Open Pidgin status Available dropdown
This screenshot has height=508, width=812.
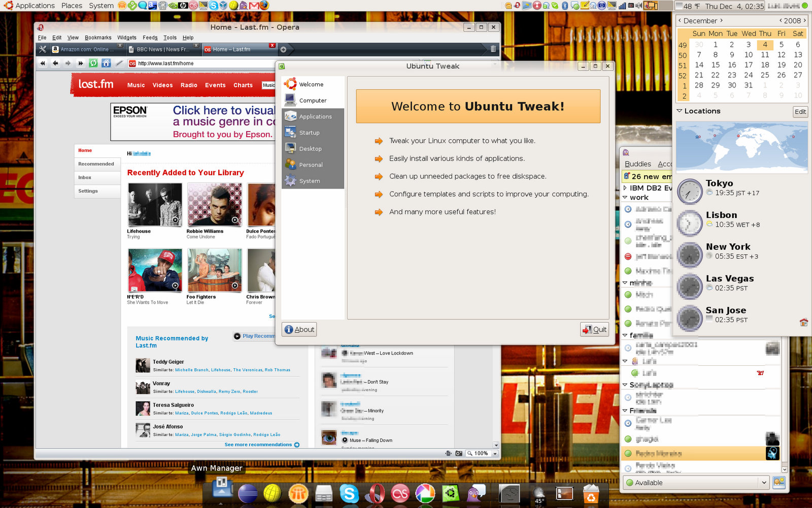point(696,483)
